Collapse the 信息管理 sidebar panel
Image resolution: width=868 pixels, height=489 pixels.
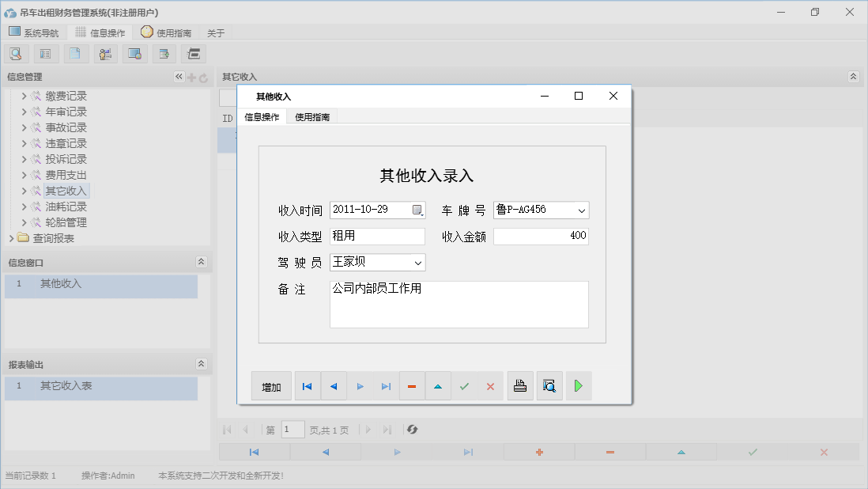click(179, 76)
